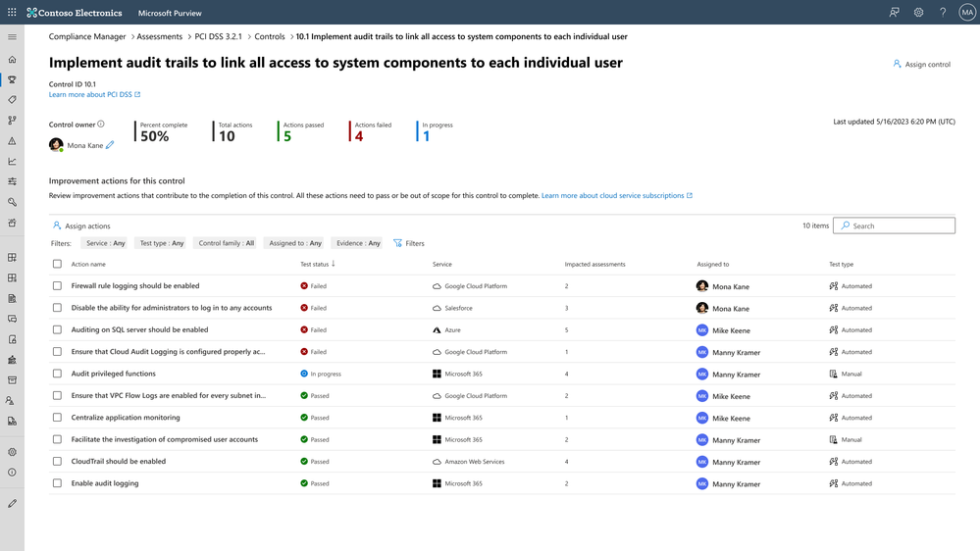
Task: Open help question mark in top bar
Action: [943, 13]
